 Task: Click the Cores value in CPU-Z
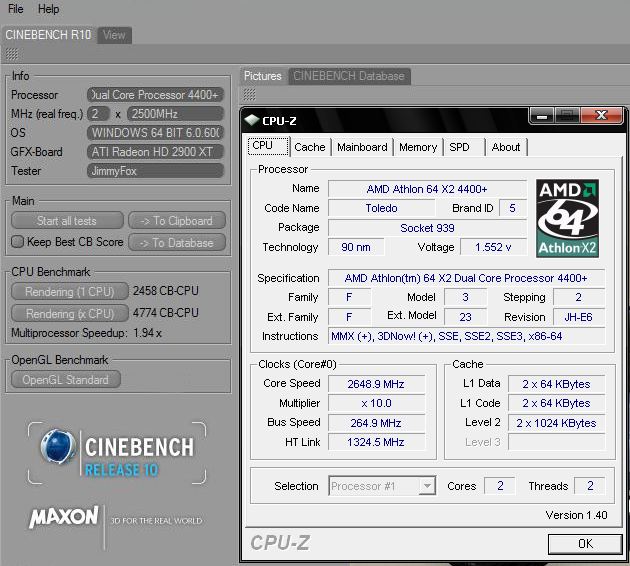[500, 486]
